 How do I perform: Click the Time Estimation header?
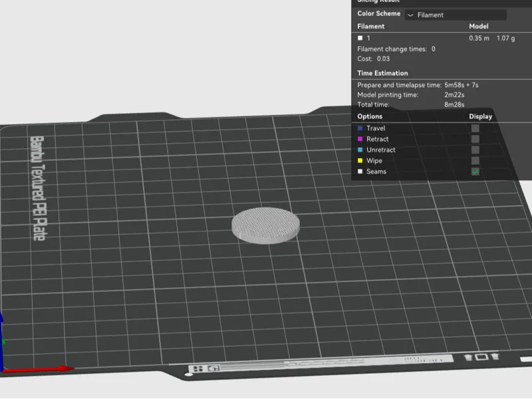click(382, 73)
